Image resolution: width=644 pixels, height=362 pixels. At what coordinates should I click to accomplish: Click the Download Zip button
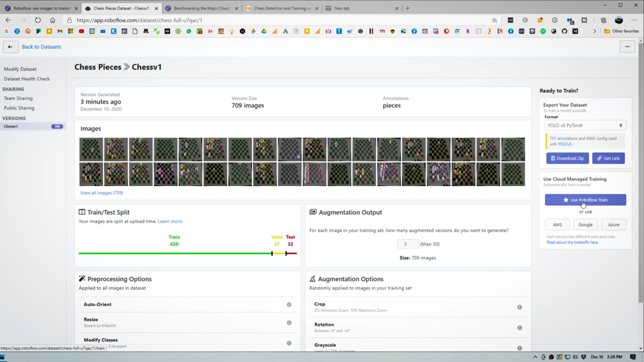click(x=568, y=158)
